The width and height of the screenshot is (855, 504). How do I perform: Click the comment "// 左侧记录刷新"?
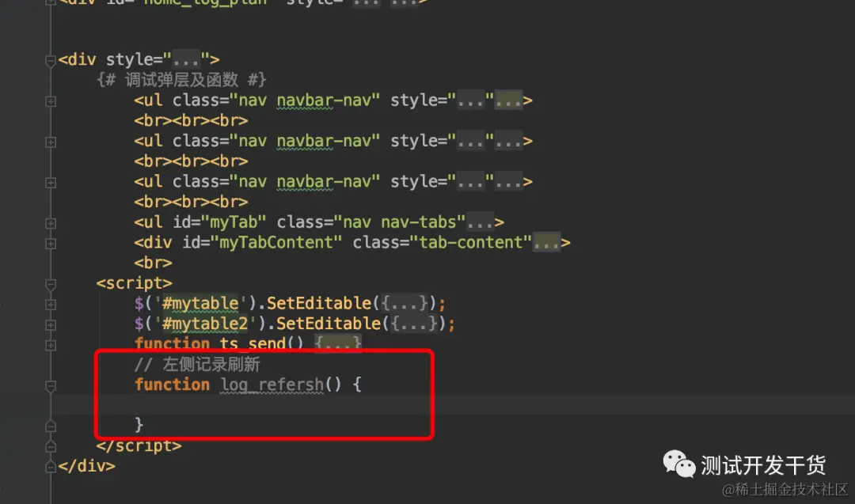197,364
